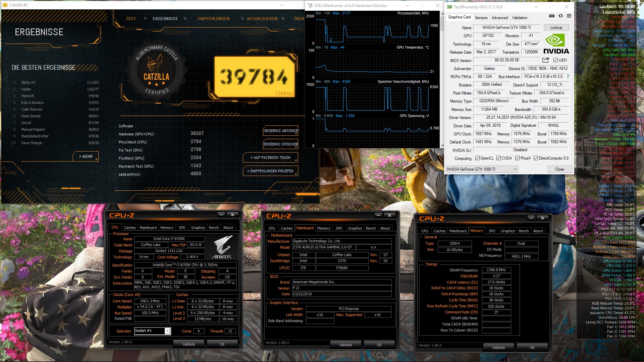Open About tab in CPU-Z window showing Intel Core i7 8700K
Screen dimensions: 644x362
(x=228, y=228)
